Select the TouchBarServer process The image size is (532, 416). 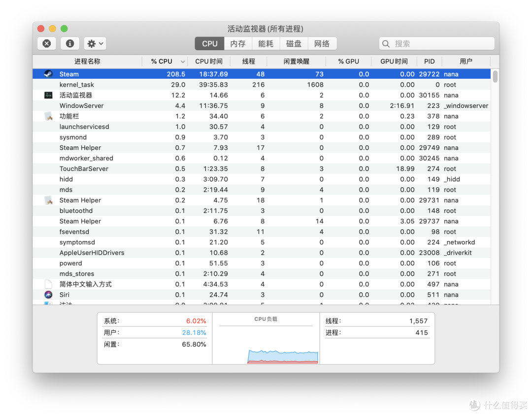click(x=262, y=169)
